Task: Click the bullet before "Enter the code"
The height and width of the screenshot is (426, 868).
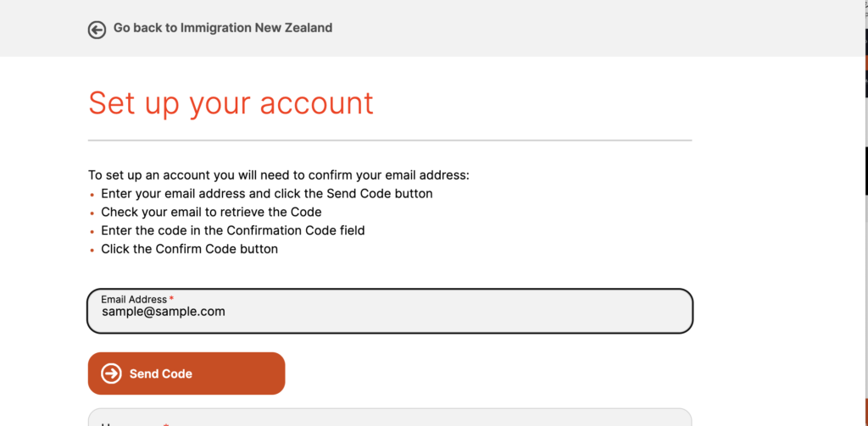Action: coord(92,231)
